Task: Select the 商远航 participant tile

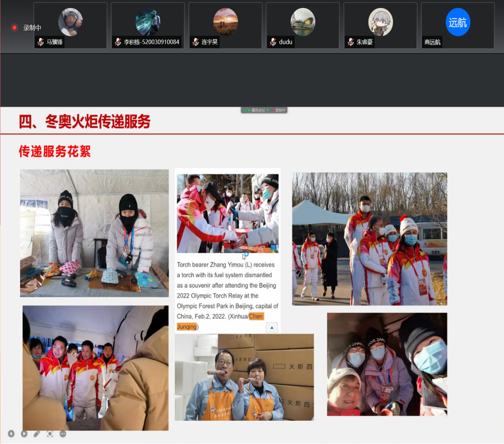Action: coord(457,26)
